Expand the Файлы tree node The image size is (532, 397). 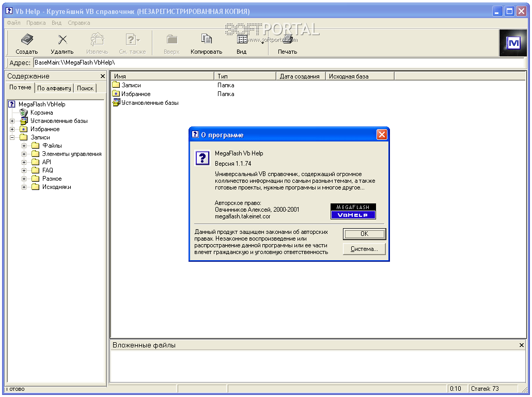coord(24,146)
